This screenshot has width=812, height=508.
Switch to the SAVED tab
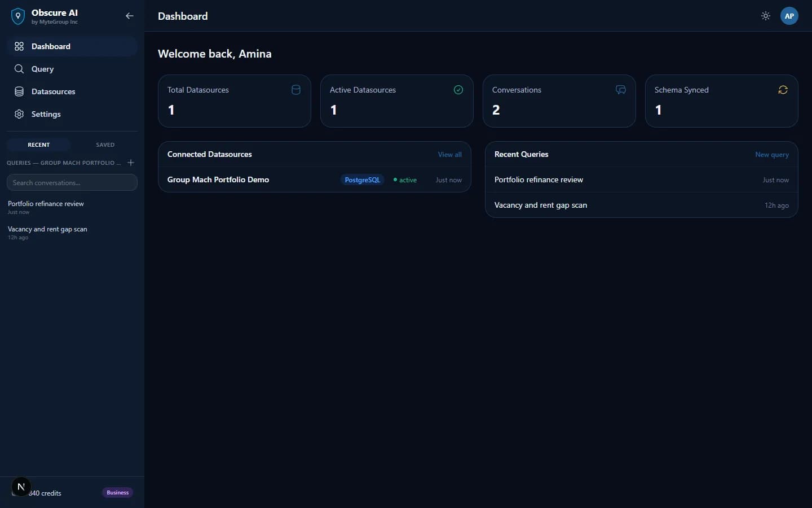105,144
